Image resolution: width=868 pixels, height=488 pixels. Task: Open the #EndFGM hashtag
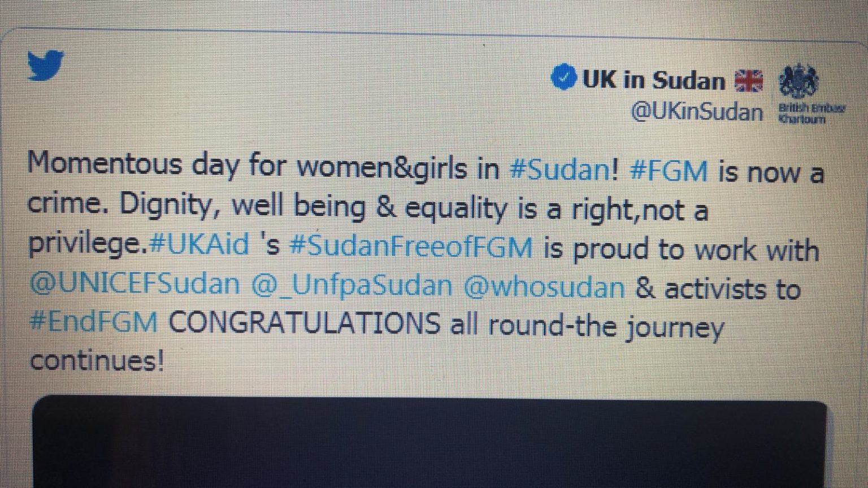tap(93, 322)
